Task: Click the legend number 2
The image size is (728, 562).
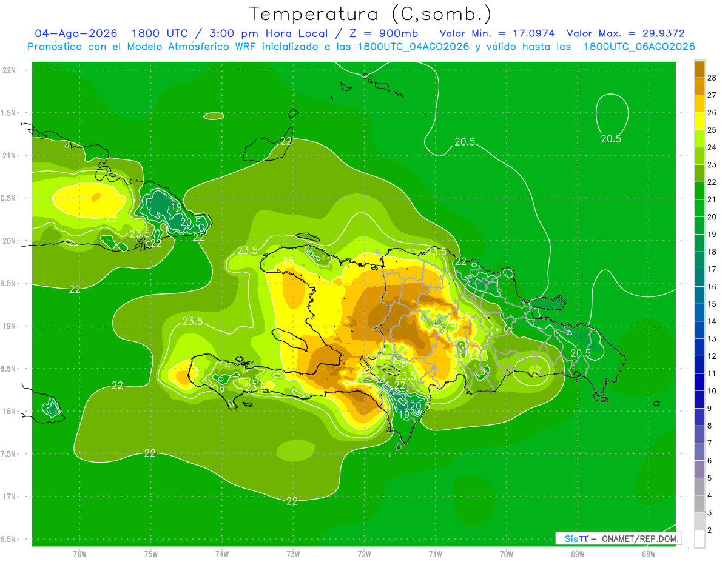Action: (x=710, y=530)
